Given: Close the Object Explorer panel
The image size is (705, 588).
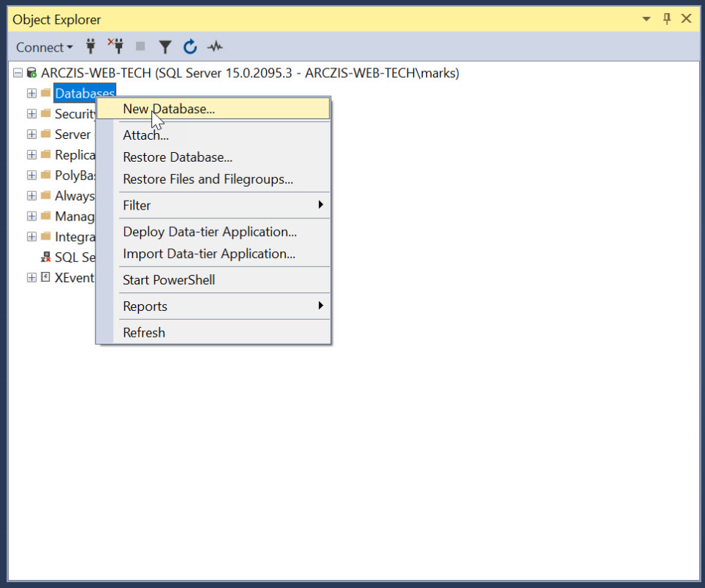Looking at the screenshot, I should coord(686,18).
